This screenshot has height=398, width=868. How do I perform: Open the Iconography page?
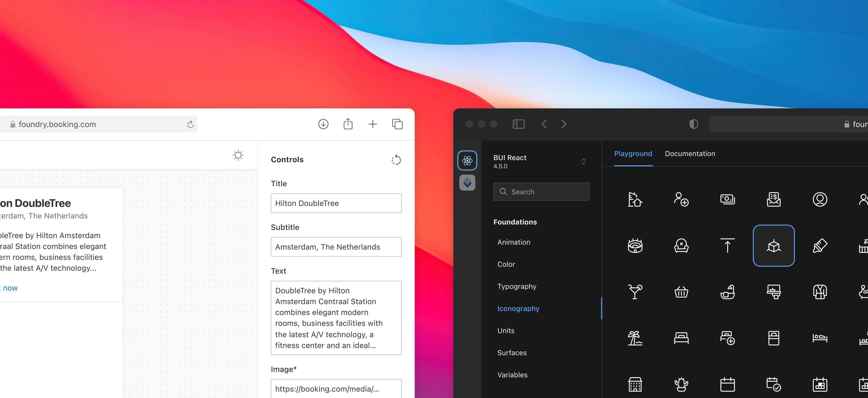pyautogui.click(x=518, y=309)
